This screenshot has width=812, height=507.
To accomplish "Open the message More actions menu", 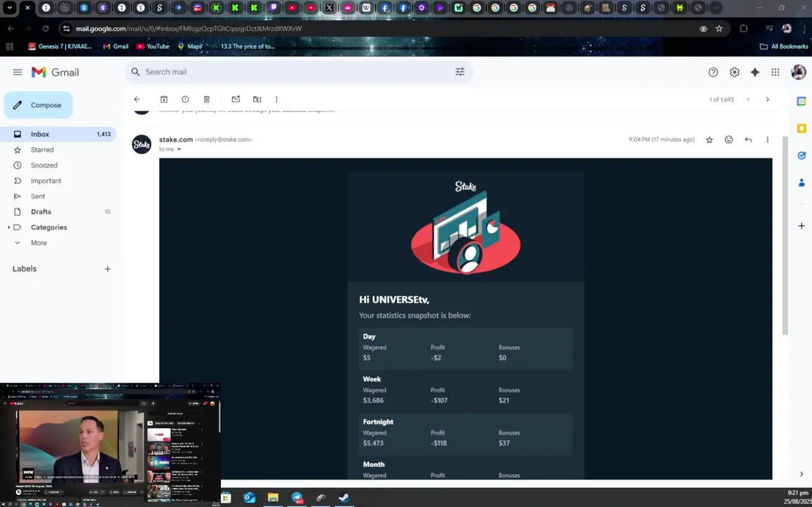I will click(768, 140).
